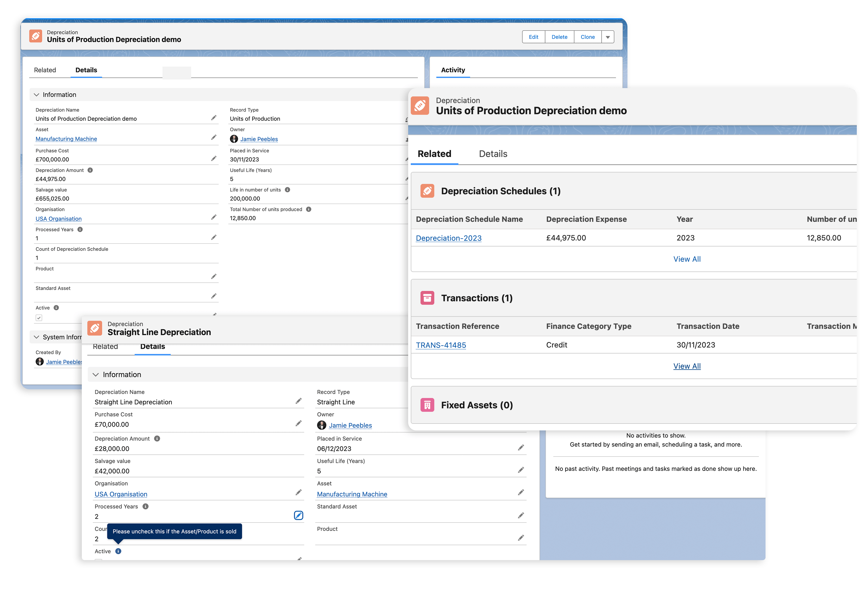Click info icon beside Total Number of units produced
868x598 pixels.
coord(309,209)
